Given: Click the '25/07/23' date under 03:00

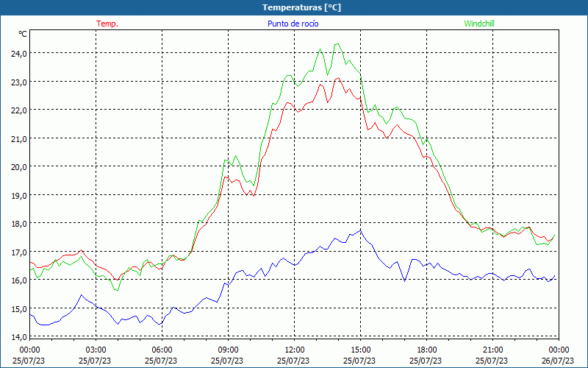Looking at the screenshot, I should pyautogui.click(x=95, y=361).
